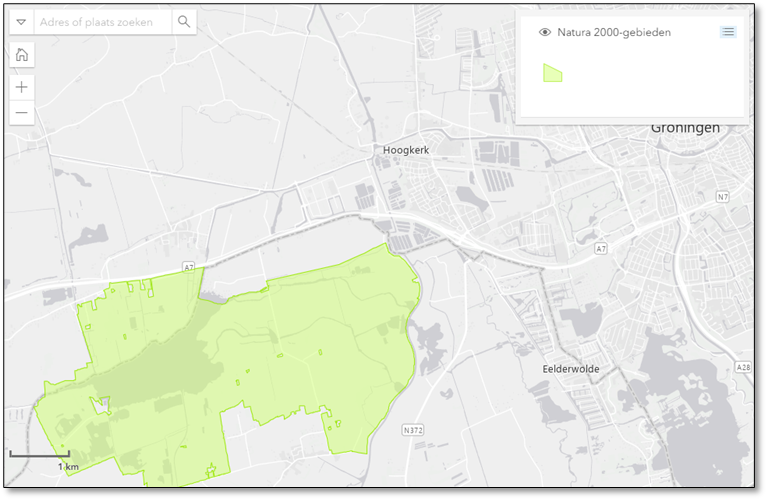Click the Hoogkerk place label

[x=406, y=150]
